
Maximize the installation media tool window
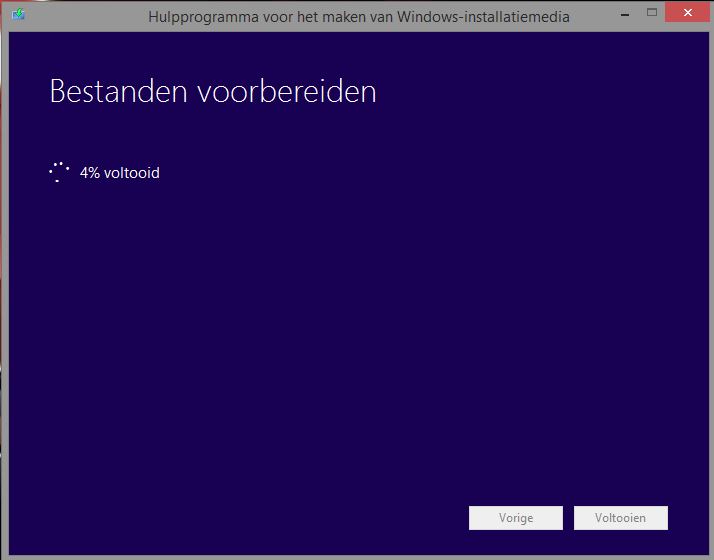652,13
